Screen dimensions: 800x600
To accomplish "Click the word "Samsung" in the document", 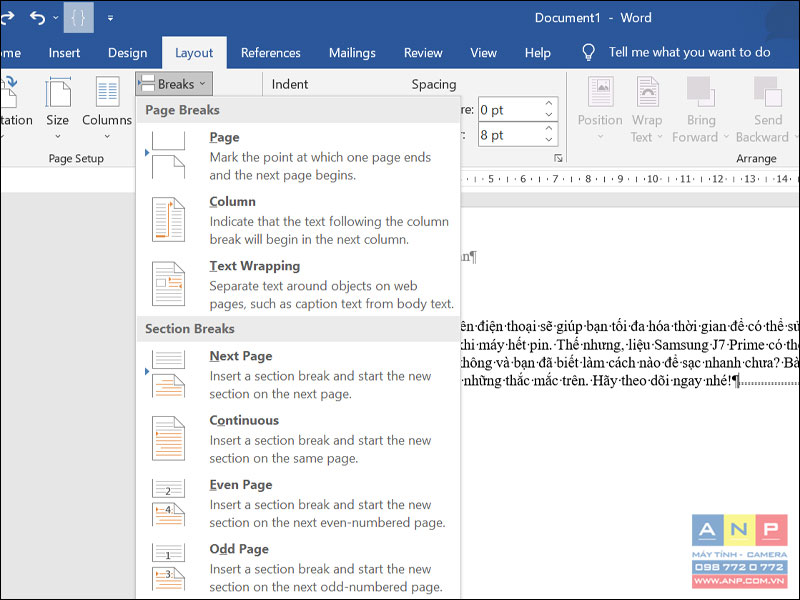I will (682, 345).
